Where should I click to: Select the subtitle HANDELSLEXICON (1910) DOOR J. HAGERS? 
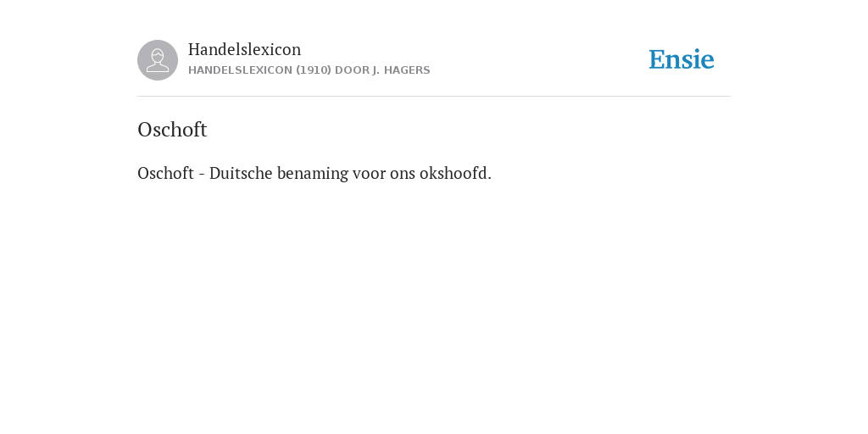(309, 70)
